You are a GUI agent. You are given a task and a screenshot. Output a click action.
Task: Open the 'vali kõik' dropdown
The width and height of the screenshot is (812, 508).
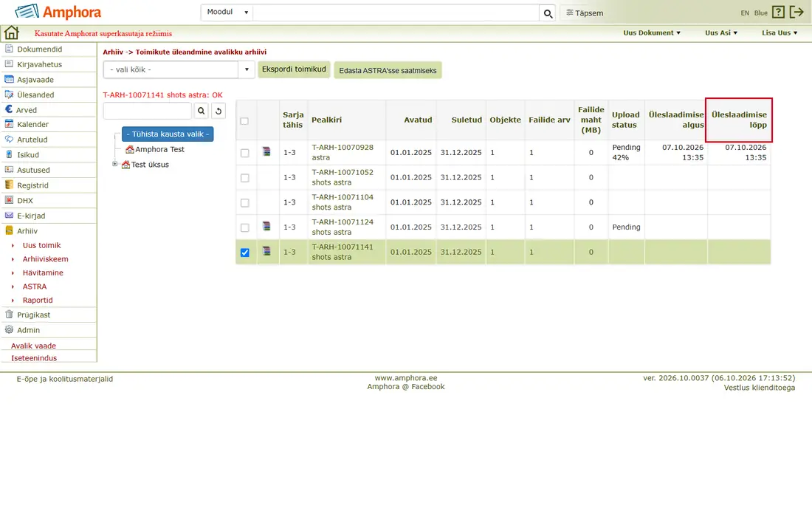(179, 69)
